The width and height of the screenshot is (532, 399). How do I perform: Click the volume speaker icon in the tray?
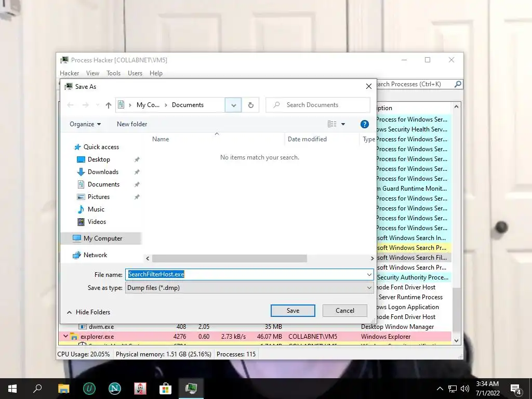[465, 389]
